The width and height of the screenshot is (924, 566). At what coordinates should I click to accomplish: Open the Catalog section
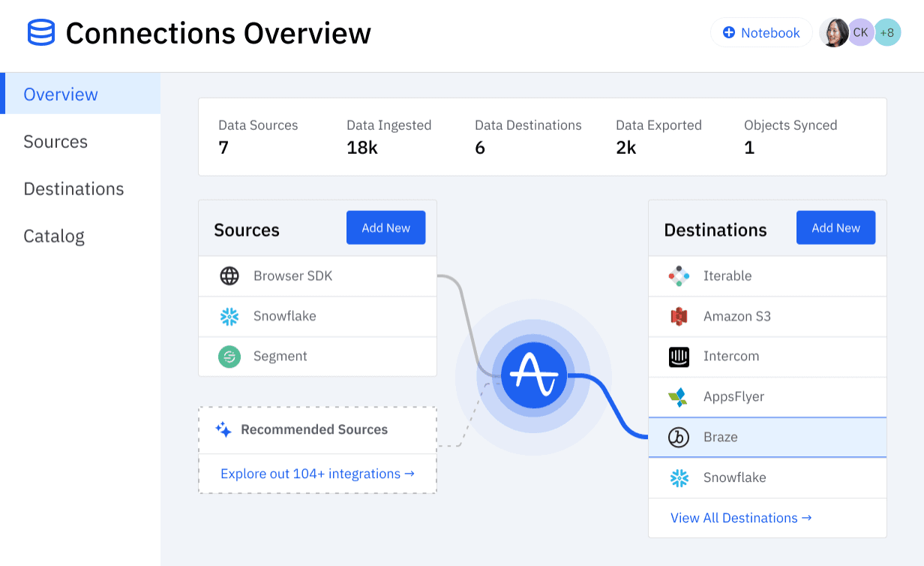tap(53, 236)
